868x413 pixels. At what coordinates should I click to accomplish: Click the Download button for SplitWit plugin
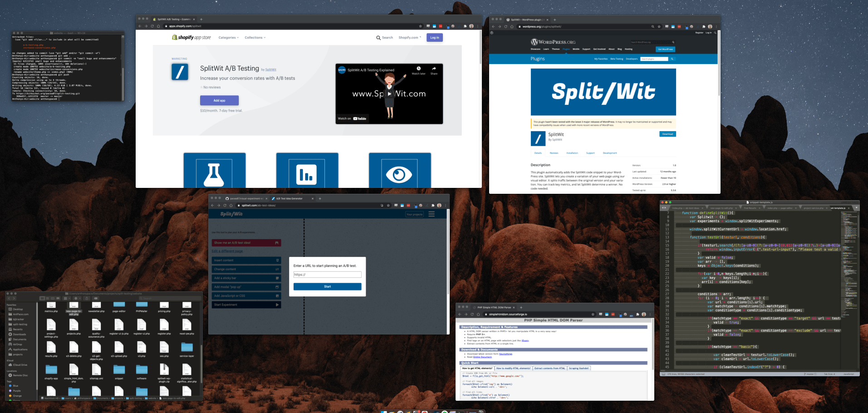click(667, 134)
